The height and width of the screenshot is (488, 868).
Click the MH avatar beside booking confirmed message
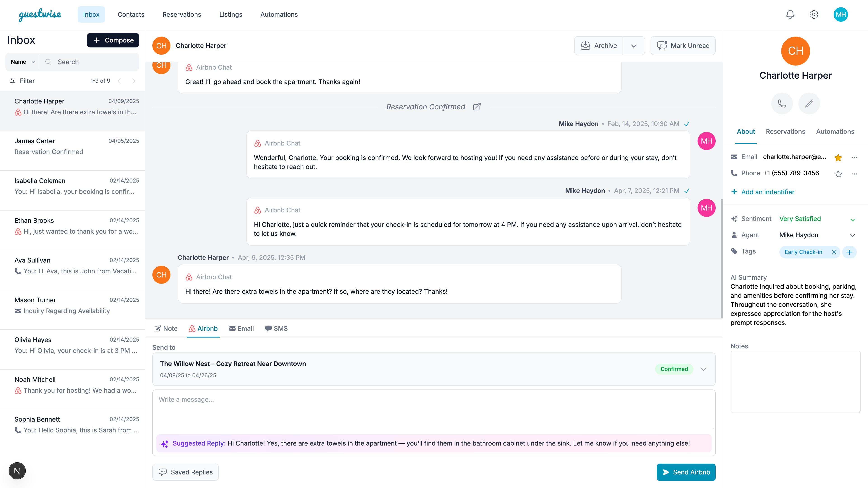[706, 141]
